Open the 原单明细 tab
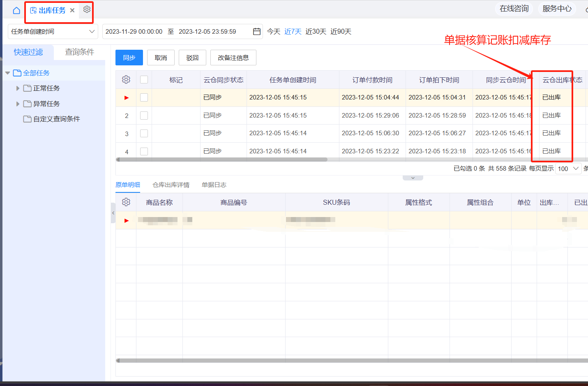Screen dimensions: 588x386 (128, 185)
